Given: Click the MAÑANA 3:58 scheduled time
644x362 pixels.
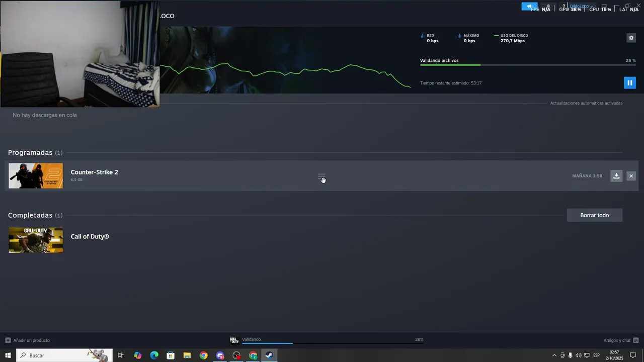Looking at the screenshot, I should click(587, 176).
